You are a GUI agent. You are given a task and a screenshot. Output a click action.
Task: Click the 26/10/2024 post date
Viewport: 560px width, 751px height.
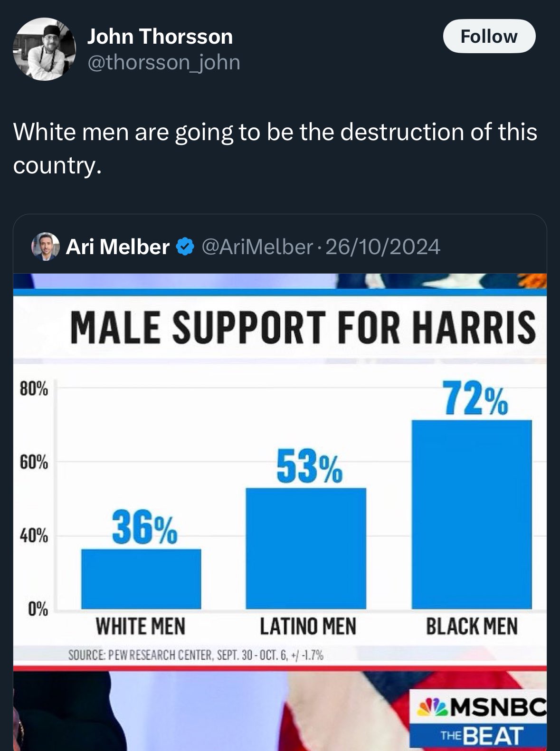[383, 247]
